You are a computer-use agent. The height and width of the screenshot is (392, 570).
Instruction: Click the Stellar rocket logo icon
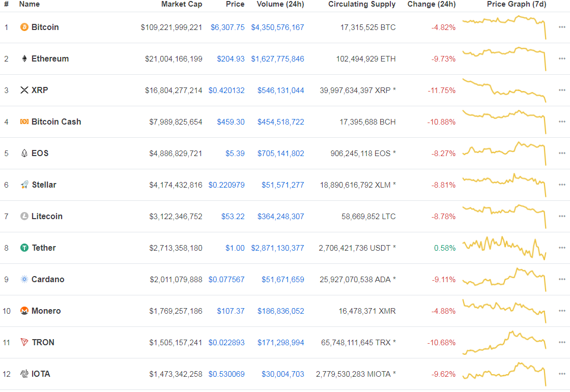pyautogui.click(x=24, y=185)
